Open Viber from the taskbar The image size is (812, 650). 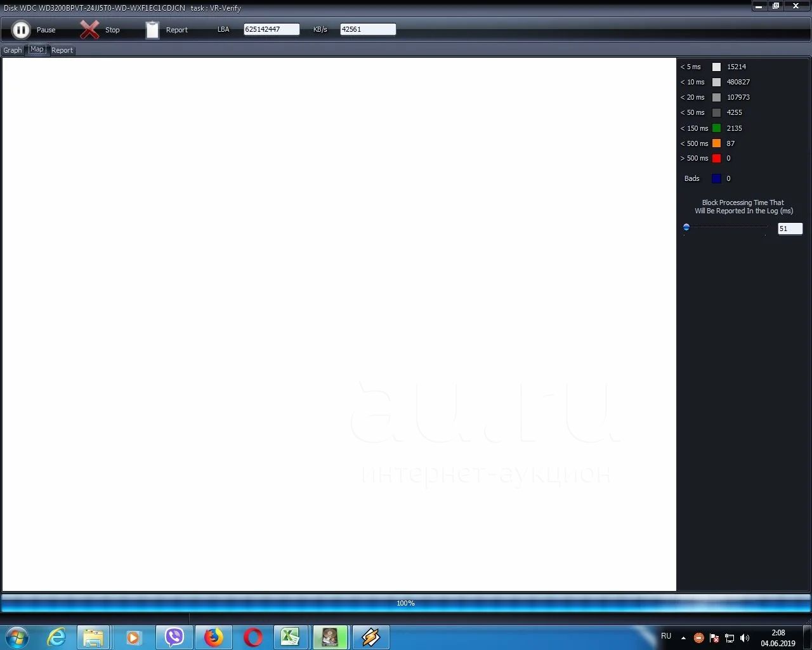pos(174,637)
